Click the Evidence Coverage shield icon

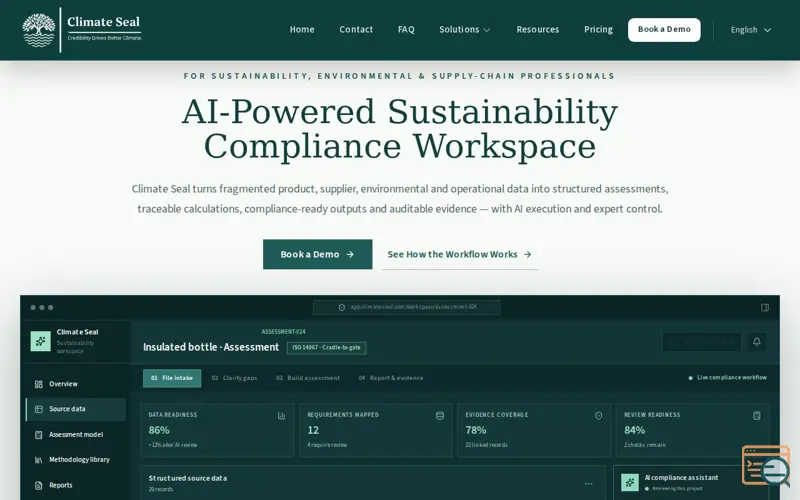pos(598,416)
